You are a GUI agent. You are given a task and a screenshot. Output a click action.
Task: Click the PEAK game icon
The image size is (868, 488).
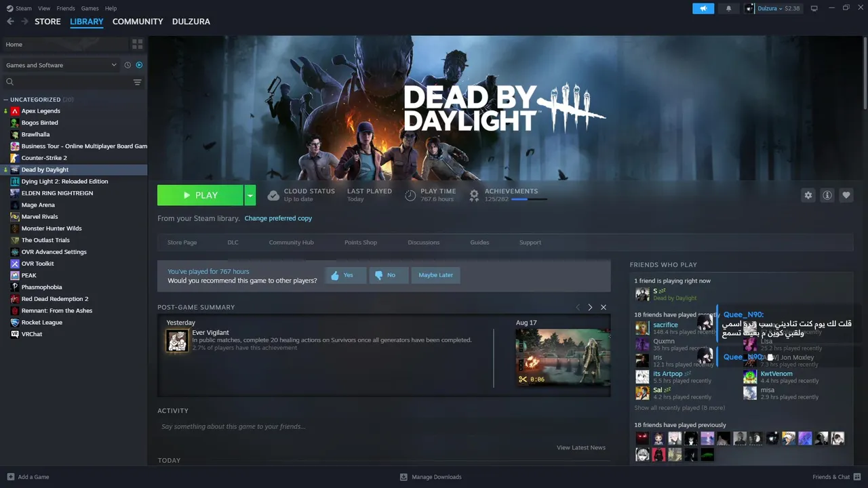pyautogui.click(x=15, y=275)
